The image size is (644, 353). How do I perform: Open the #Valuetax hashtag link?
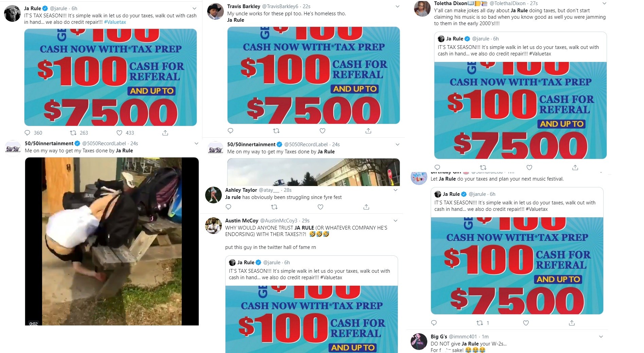(115, 22)
